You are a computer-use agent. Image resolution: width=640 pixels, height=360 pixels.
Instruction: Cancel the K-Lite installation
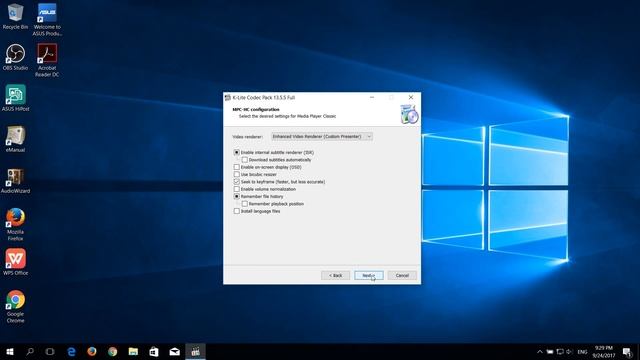(x=402, y=276)
